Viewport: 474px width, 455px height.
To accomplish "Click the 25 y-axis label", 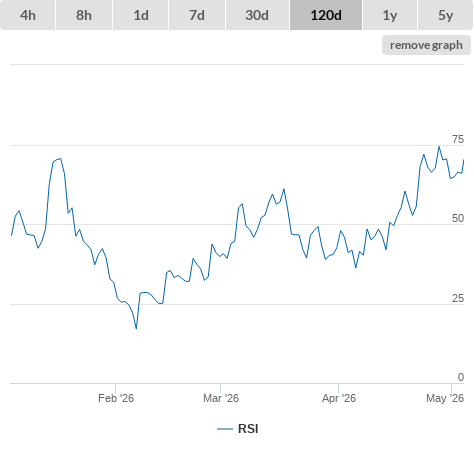I will pyautogui.click(x=458, y=298).
